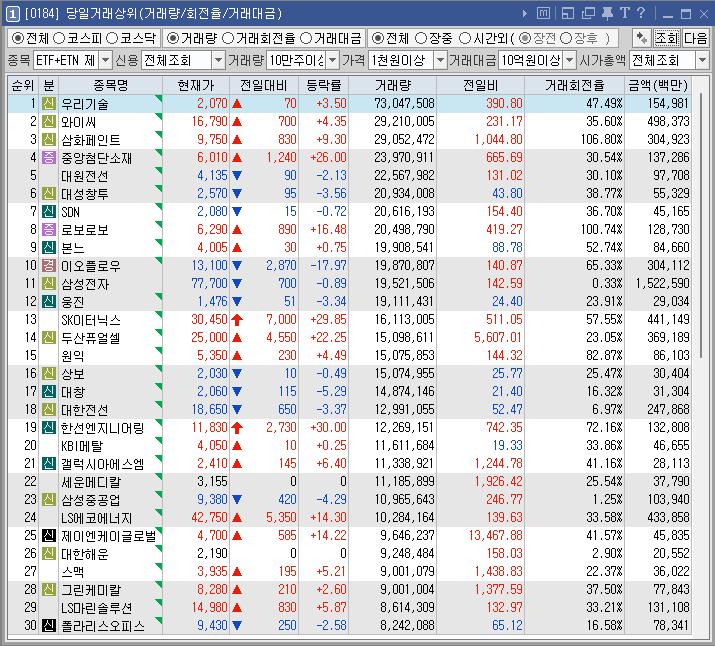This screenshot has height=646, width=715.
Task: Open the 시가총액 전체조회 dropdown
Action: (702, 60)
